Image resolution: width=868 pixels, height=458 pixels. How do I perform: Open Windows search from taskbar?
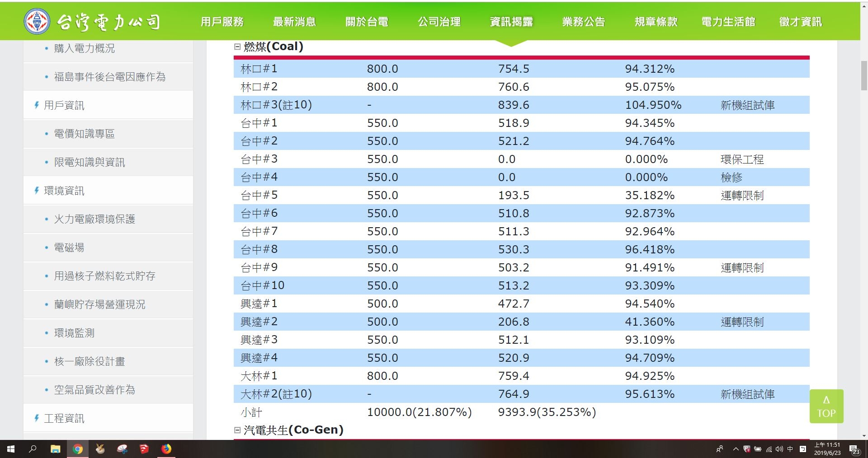pos(33,449)
